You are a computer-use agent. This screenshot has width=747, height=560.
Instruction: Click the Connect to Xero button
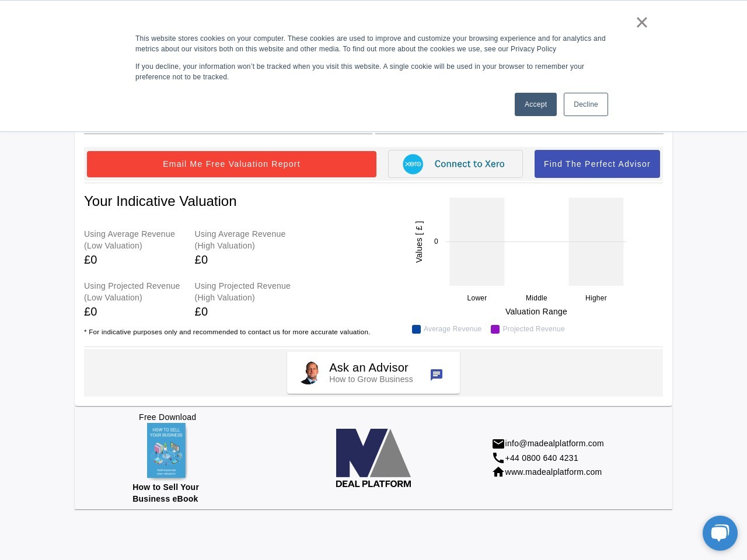tap(455, 164)
